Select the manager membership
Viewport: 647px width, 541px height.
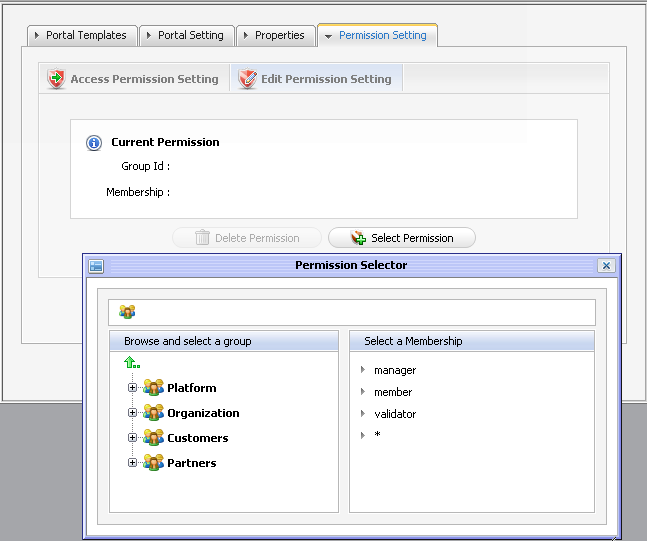click(x=394, y=370)
